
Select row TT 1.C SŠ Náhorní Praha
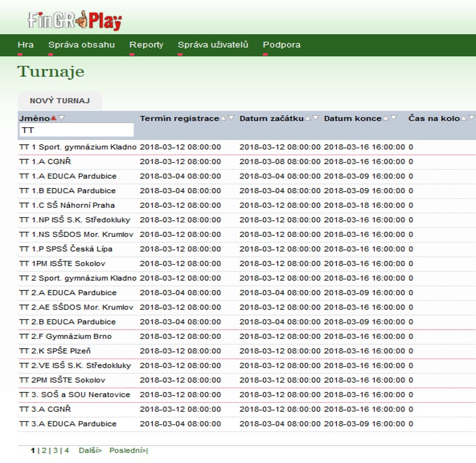click(246, 205)
